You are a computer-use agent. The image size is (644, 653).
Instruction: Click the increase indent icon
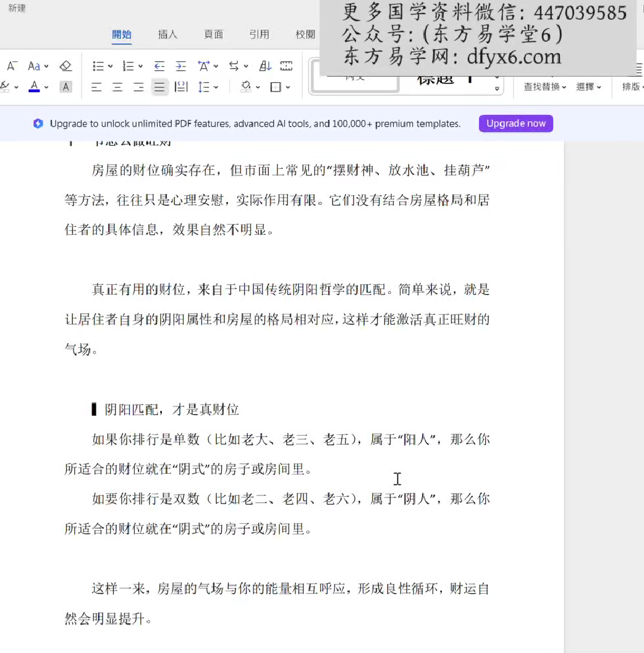180,66
